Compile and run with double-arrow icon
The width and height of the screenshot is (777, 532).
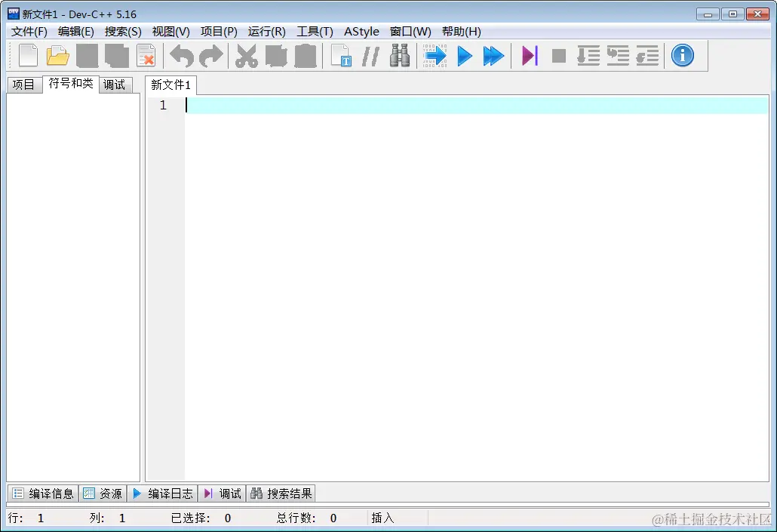point(495,55)
